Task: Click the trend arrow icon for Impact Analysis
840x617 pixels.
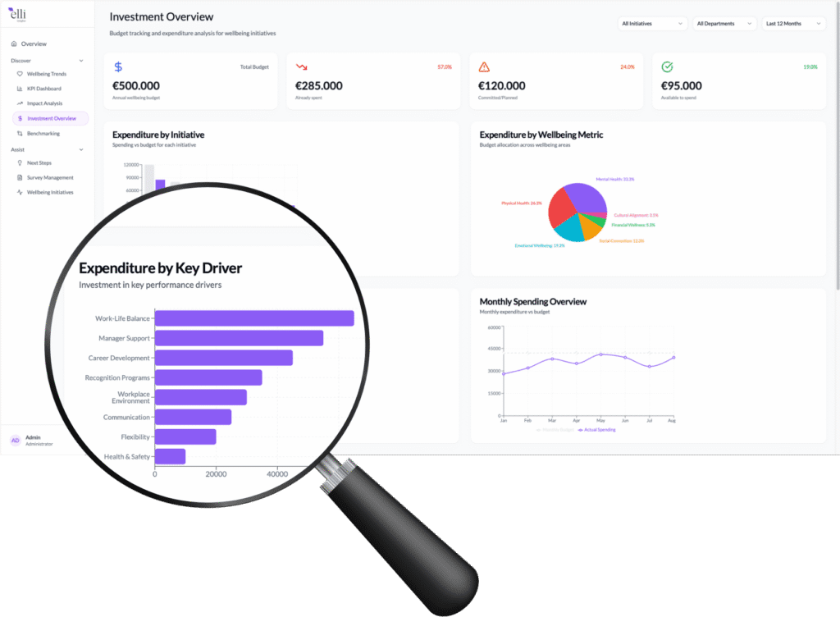Action: pos(20,103)
